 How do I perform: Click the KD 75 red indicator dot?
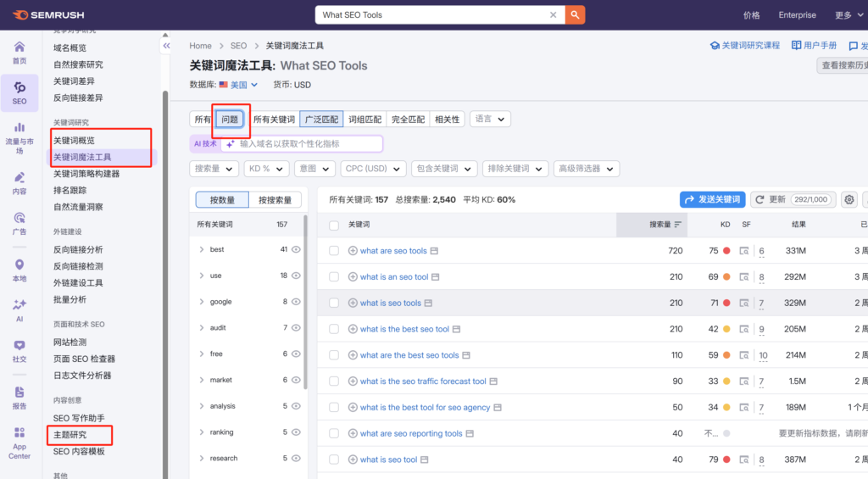726,251
